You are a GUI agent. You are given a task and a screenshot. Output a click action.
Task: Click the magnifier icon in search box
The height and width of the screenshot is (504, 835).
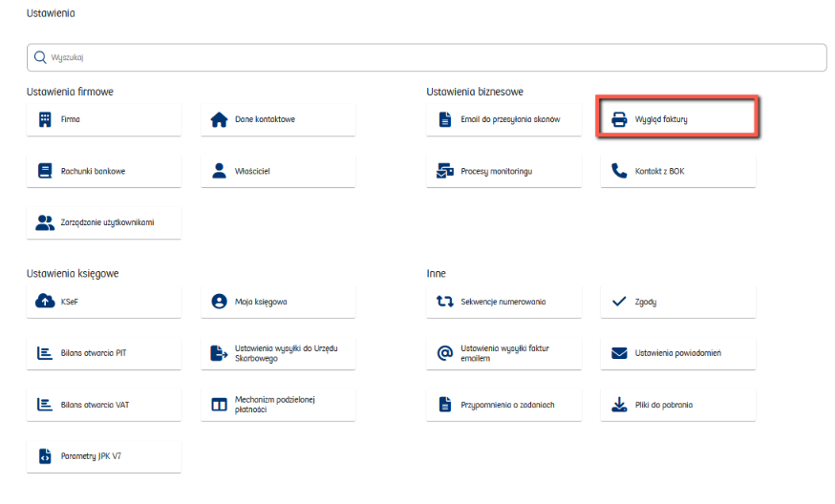(40, 57)
